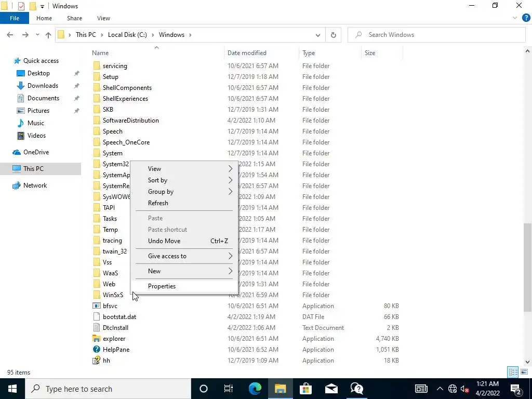Open Music in navigation pane

tap(36, 123)
